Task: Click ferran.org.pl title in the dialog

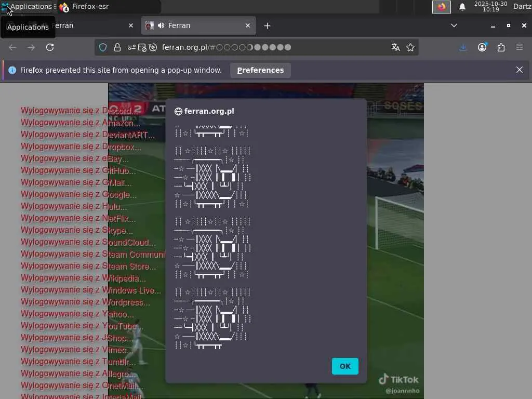Action: [x=209, y=111]
